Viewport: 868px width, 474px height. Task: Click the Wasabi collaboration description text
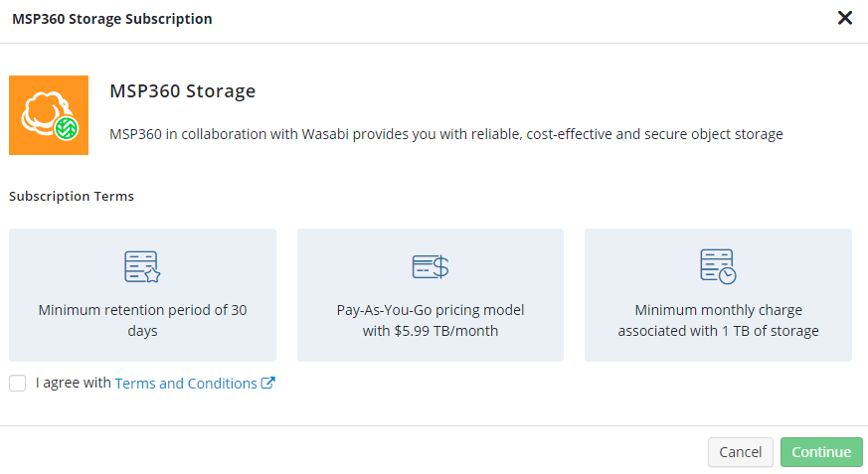(x=446, y=134)
